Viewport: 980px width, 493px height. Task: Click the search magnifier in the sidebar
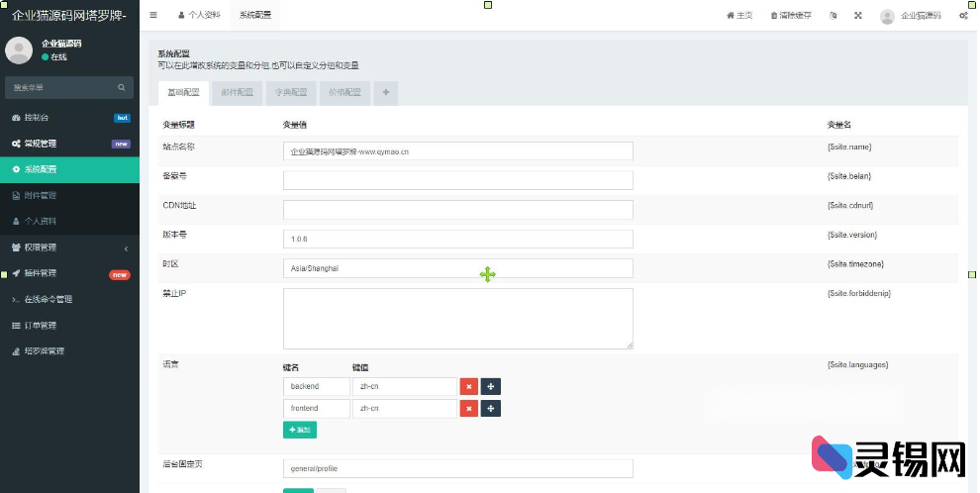point(121,87)
